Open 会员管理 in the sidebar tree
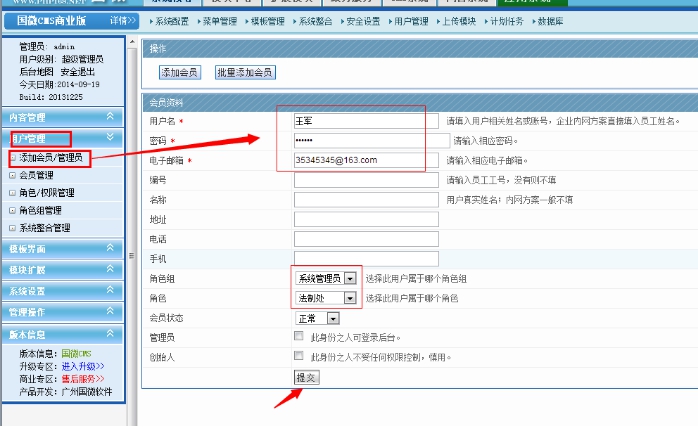Screen dimensions: 698x427 [37, 176]
